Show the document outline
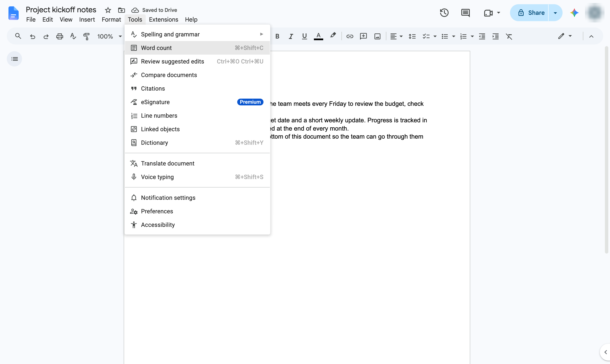 tap(14, 59)
